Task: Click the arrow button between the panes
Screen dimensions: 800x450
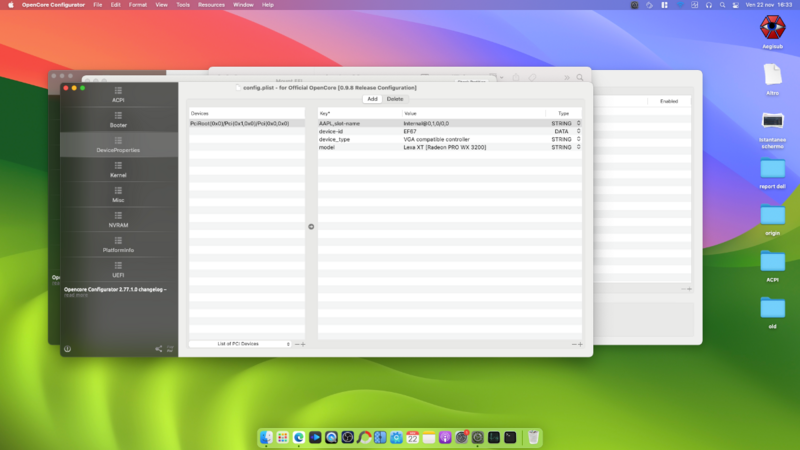Action: (x=311, y=227)
